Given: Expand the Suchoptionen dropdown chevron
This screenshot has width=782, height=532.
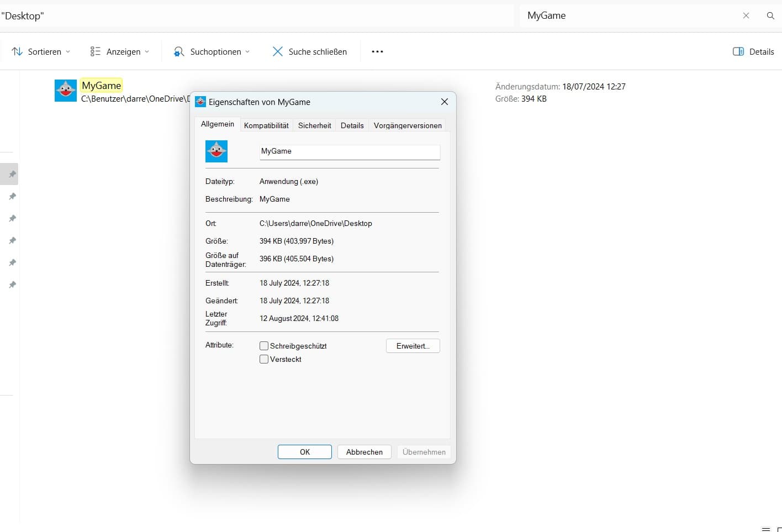Looking at the screenshot, I should pos(247,52).
